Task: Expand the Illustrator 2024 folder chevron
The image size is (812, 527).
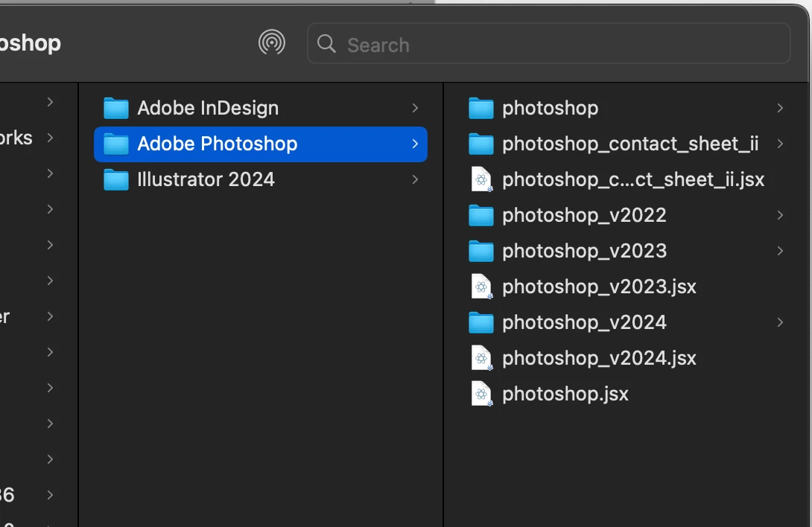Action: tap(415, 179)
